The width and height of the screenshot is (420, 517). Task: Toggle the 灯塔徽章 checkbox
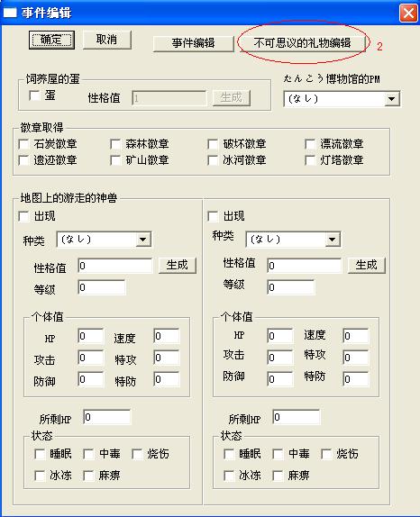pos(310,160)
